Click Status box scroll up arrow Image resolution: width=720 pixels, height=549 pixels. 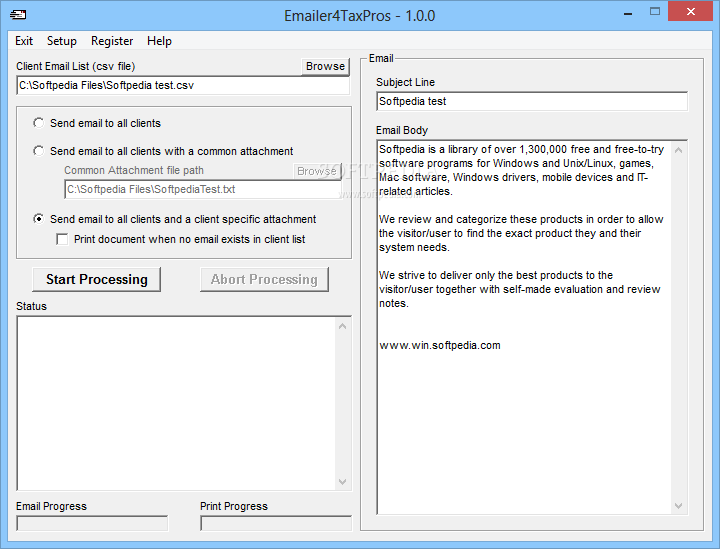click(x=343, y=326)
